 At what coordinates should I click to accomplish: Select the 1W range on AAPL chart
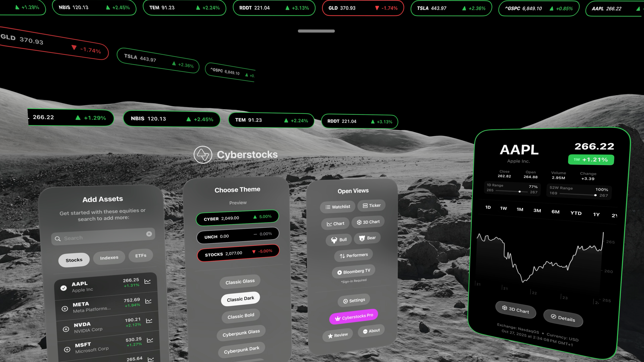[503, 208]
